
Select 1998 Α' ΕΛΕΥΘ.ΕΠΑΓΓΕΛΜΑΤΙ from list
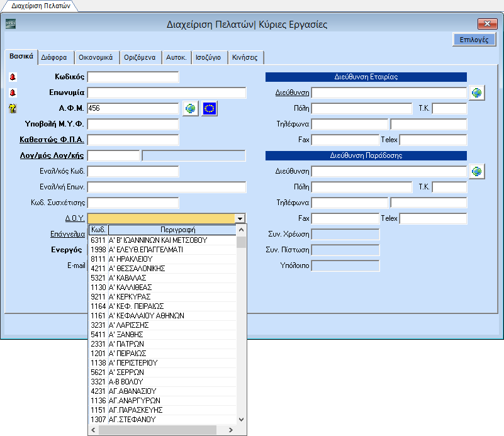[162, 250]
